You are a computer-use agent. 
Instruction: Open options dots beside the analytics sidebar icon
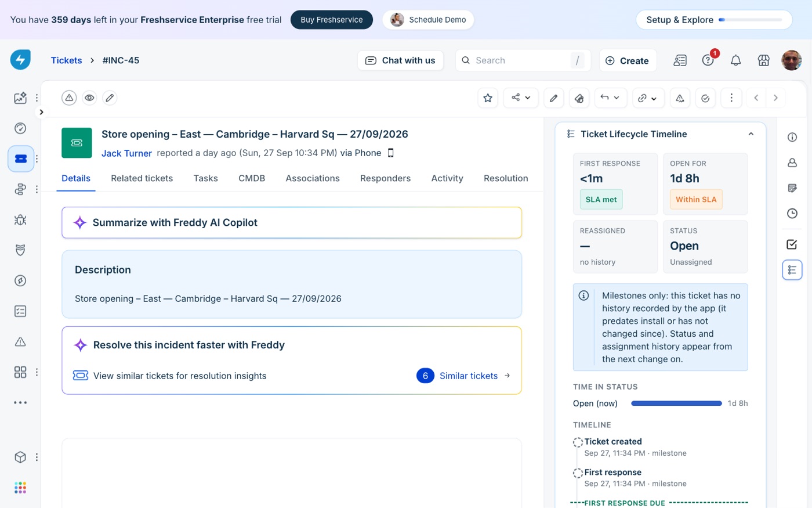pyautogui.click(x=37, y=98)
